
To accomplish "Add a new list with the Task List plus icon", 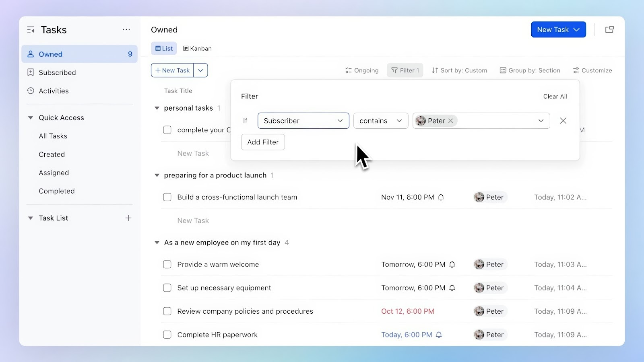I will point(128,218).
